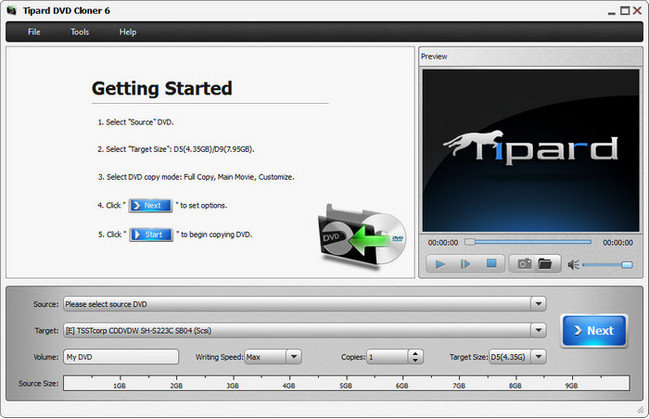Viewport: 649px width, 419px height.
Task: Expand the Writing Speed dropdown
Action: pyautogui.click(x=293, y=356)
